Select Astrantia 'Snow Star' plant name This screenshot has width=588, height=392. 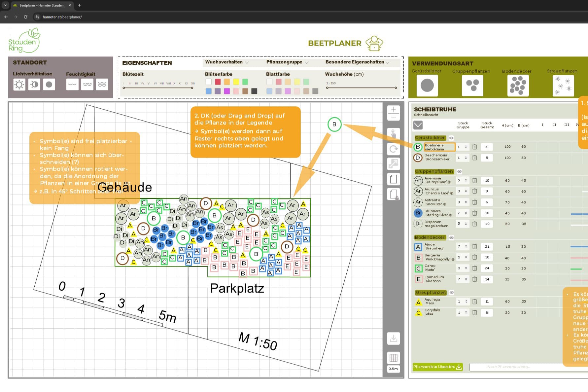pos(435,202)
